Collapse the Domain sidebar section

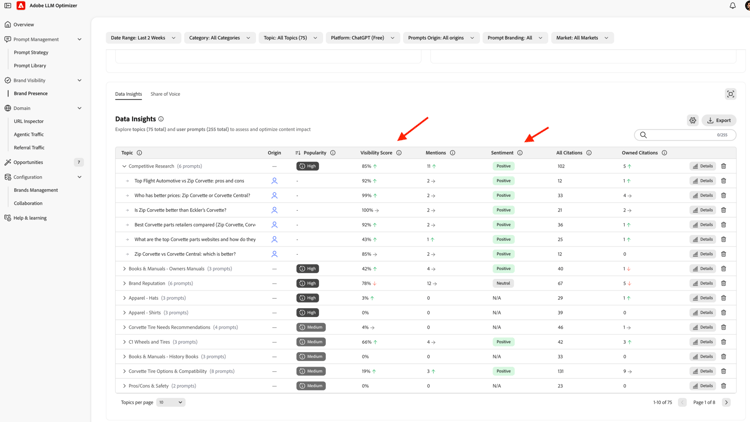coord(79,108)
